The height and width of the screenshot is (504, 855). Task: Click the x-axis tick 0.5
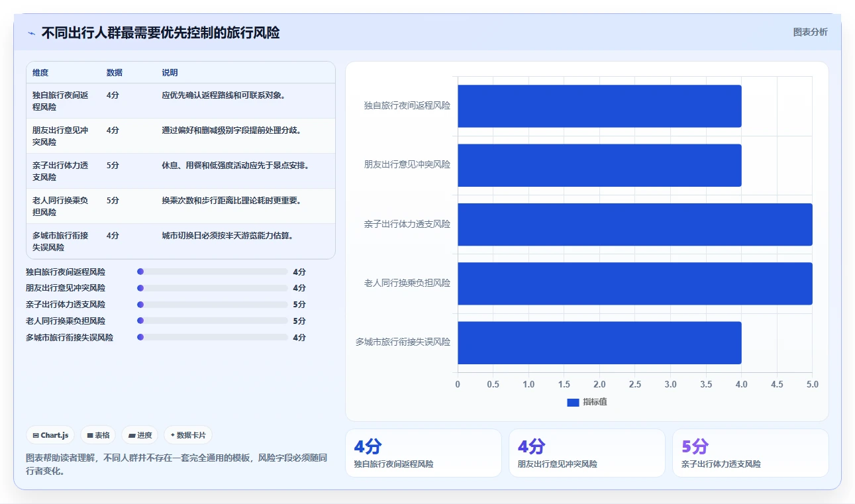[x=493, y=384]
